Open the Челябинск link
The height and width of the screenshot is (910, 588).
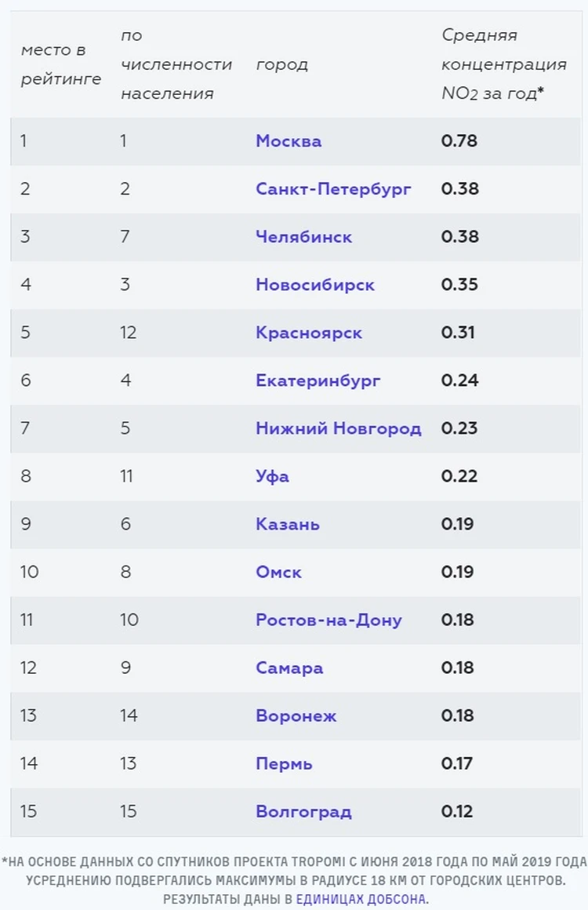pos(303,237)
